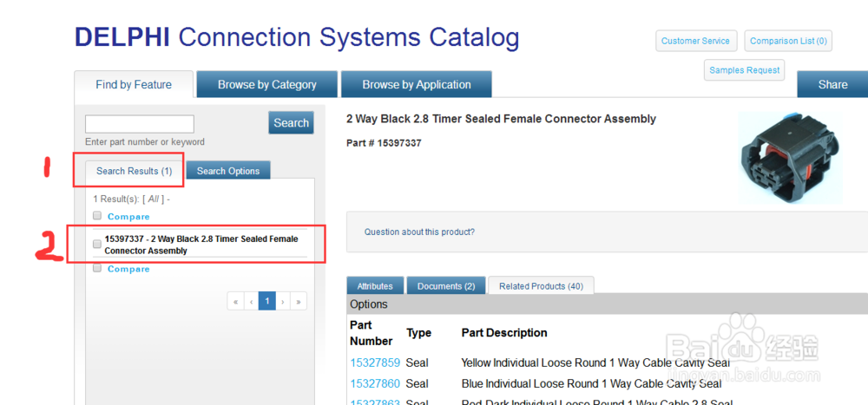Click the Samples Request button
Screen dimensions: 868x405
(744, 70)
